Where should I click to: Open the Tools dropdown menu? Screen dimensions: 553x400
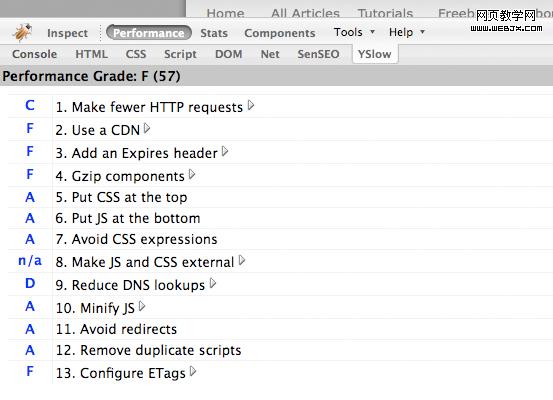(x=354, y=32)
